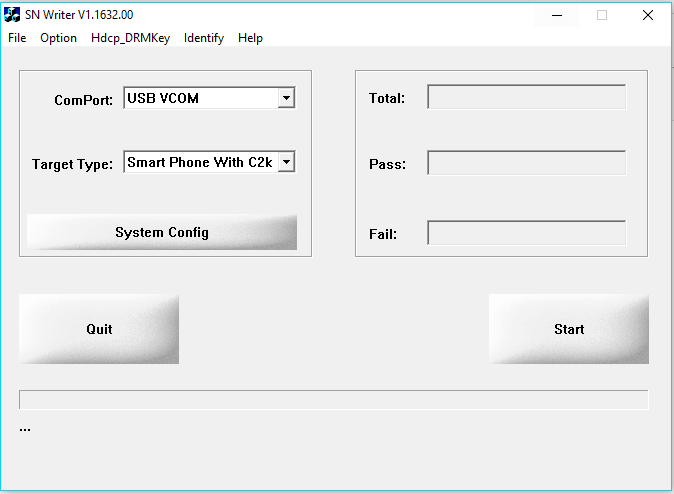The height and width of the screenshot is (494, 674).
Task: Open the Option menu
Action: click(58, 38)
